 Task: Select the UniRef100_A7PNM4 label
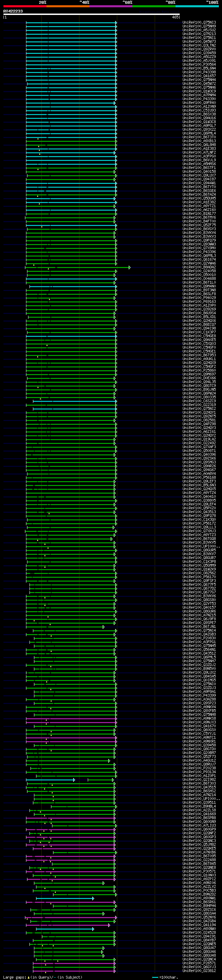[x=199, y=95]
